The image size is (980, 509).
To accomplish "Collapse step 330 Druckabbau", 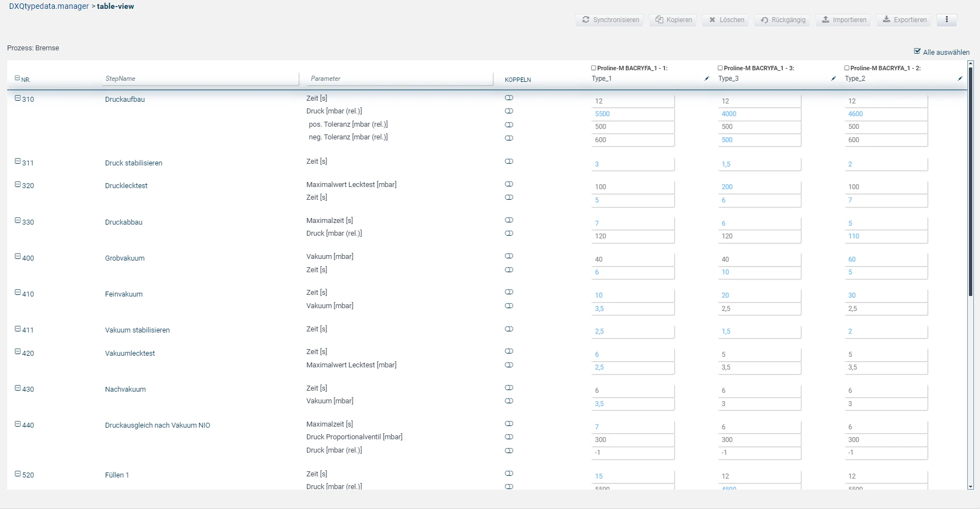I will coord(18,221).
